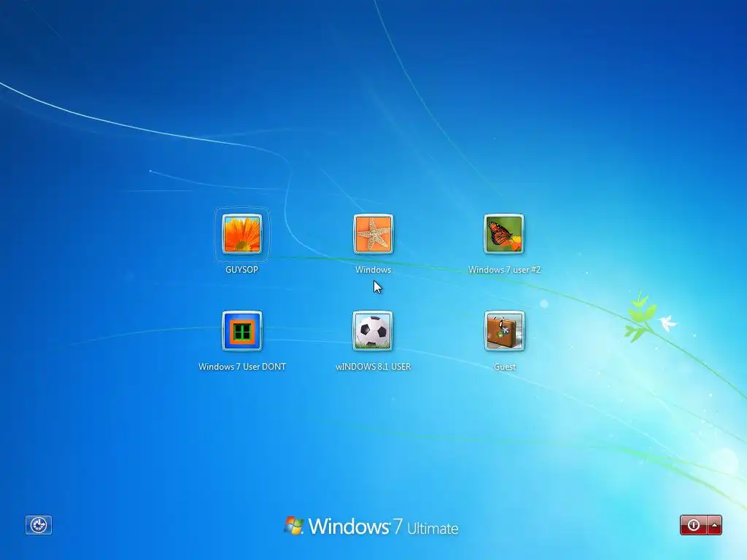Click the "Windows 7 user #2" name label

point(504,270)
